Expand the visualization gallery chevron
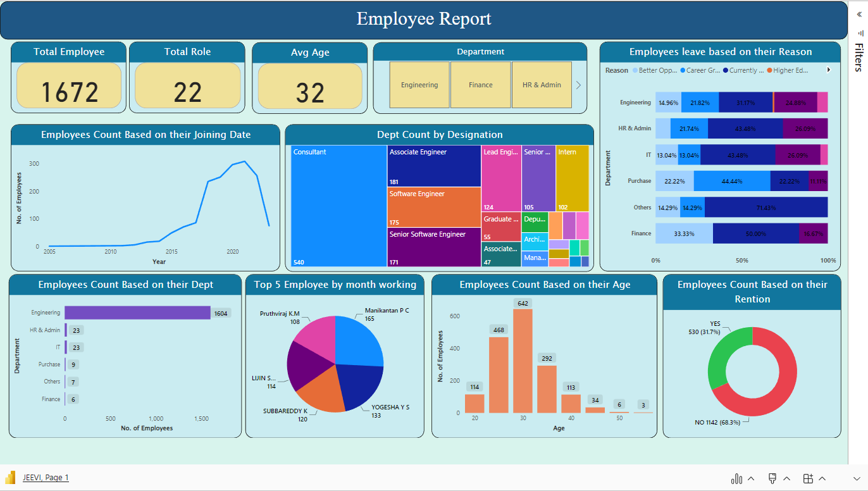Viewport: 868px width, 491px height. tap(750, 478)
